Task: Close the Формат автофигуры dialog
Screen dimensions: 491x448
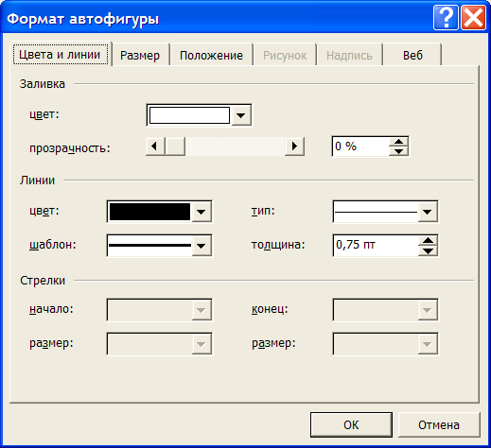Action: point(473,18)
